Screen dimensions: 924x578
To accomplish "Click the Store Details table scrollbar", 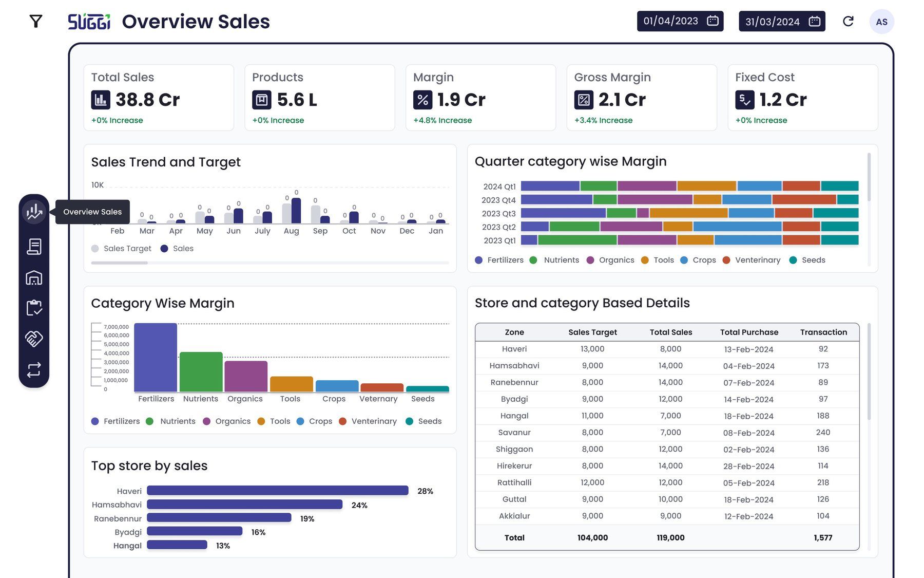I will pyautogui.click(x=869, y=371).
